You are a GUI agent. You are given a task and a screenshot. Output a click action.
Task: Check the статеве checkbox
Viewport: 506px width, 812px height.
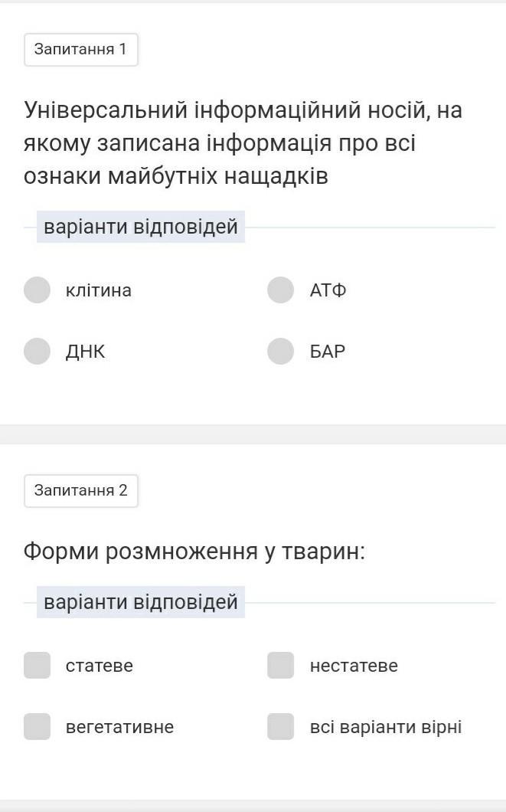pos(37,666)
